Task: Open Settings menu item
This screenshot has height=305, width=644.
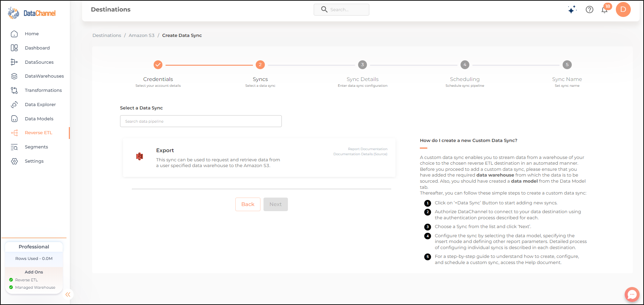Action: tap(34, 161)
